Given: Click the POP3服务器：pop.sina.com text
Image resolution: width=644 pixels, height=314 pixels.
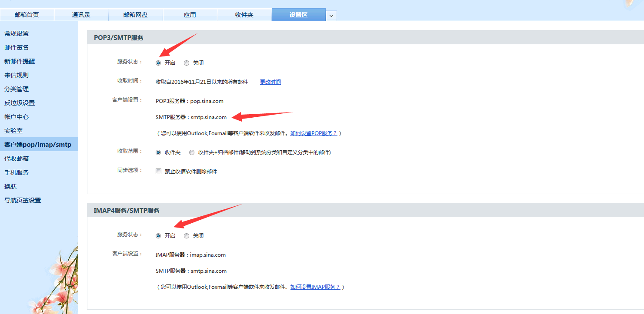Looking at the screenshot, I should click(x=190, y=101).
